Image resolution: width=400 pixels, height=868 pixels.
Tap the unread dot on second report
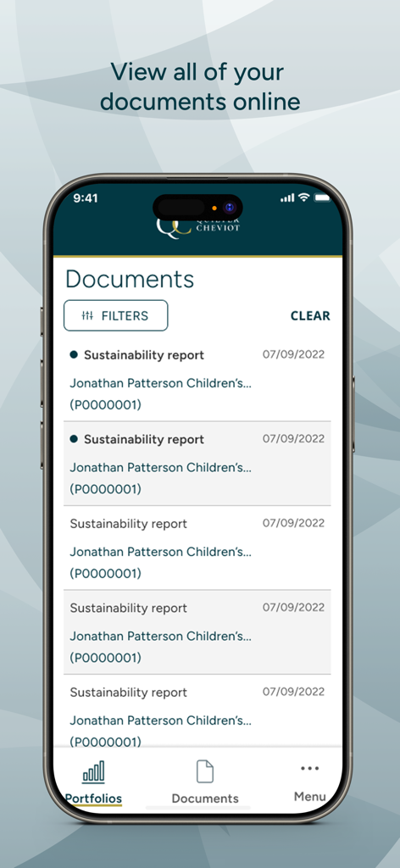point(74,439)
